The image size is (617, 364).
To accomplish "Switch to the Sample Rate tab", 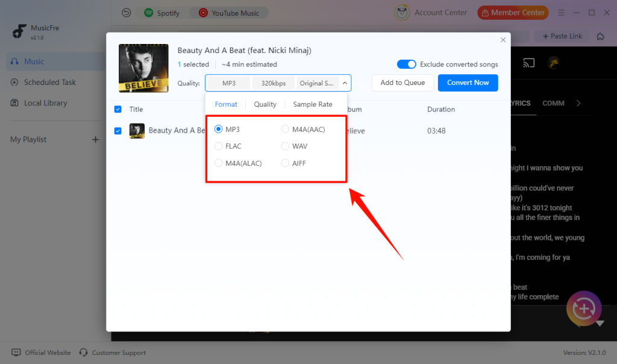I will (313, 104).
